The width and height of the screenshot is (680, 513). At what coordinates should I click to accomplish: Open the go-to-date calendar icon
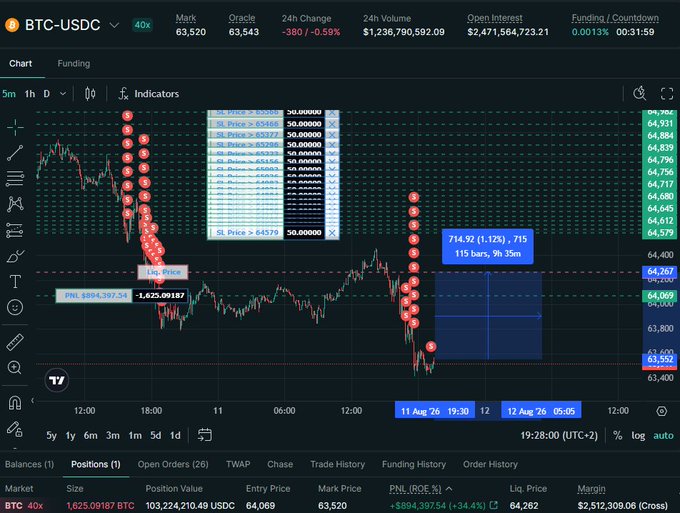tap(205, 435)
